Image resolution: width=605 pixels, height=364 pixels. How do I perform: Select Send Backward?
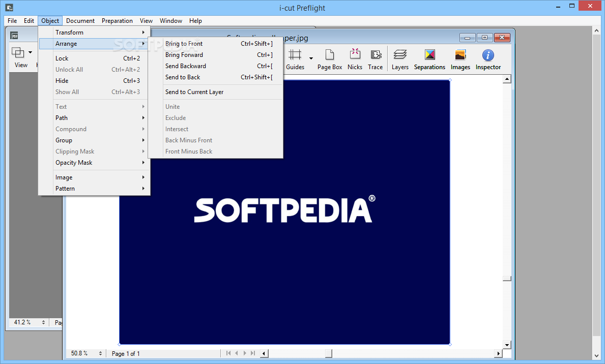tap(216, 66)
